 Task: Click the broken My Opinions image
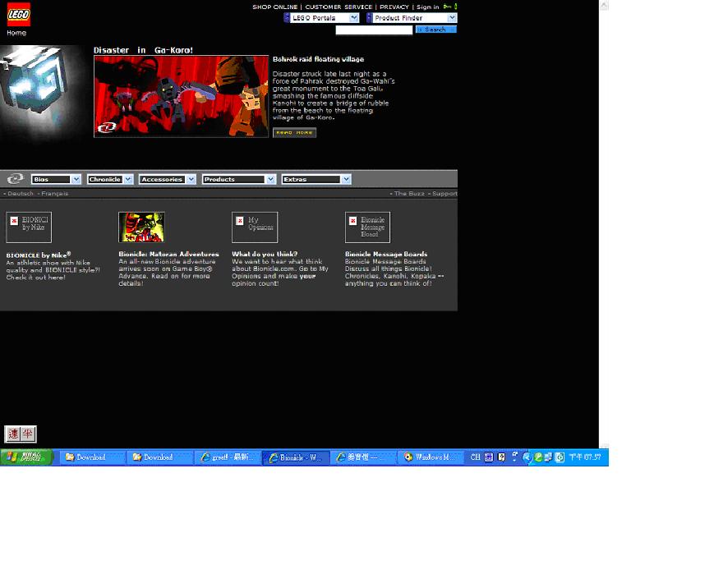coord(255,227)
